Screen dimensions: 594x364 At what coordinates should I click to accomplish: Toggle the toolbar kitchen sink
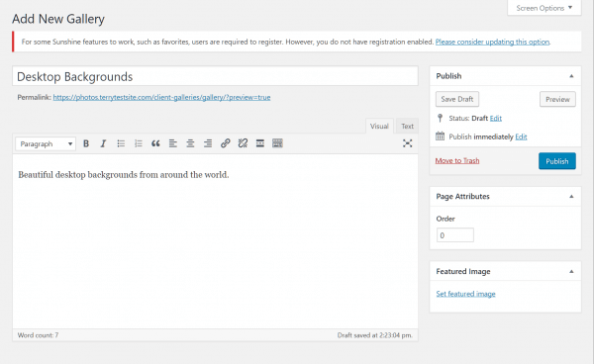[277, 143]
